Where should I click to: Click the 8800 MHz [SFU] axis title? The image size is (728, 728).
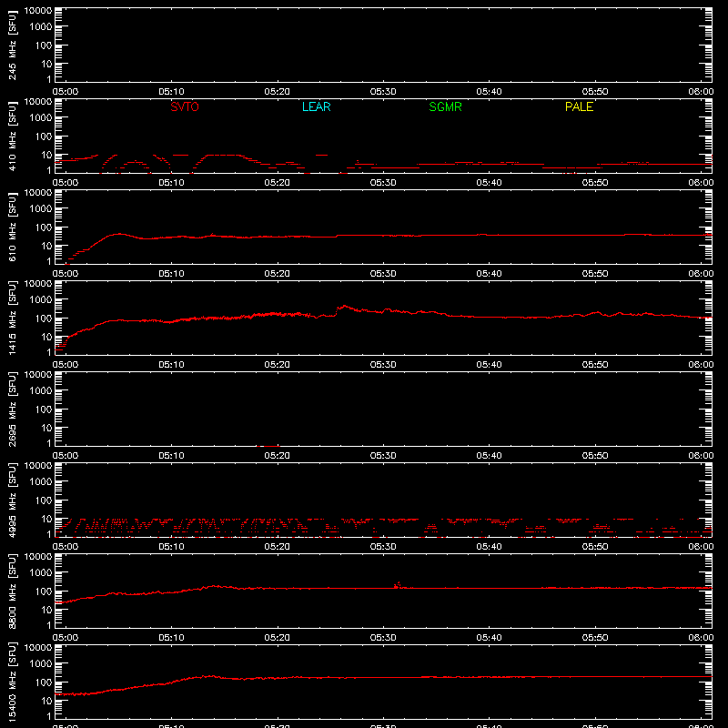[x=12, y=591]
